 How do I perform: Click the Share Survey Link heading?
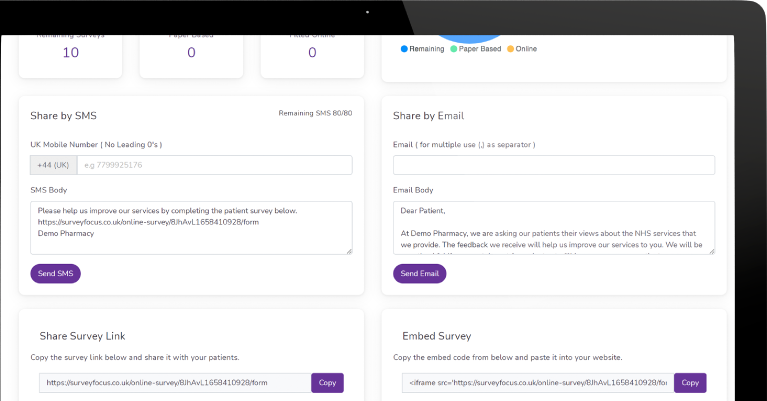pos(82,336)
